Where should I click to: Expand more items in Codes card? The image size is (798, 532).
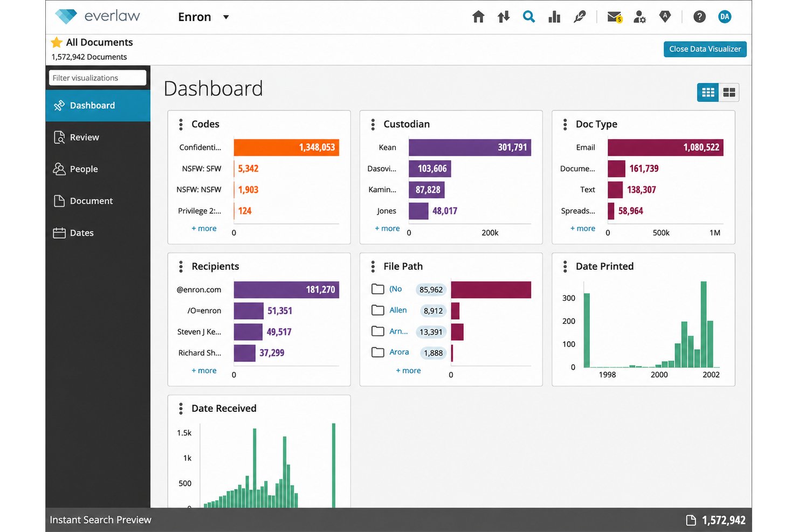(x=204, y=229)
